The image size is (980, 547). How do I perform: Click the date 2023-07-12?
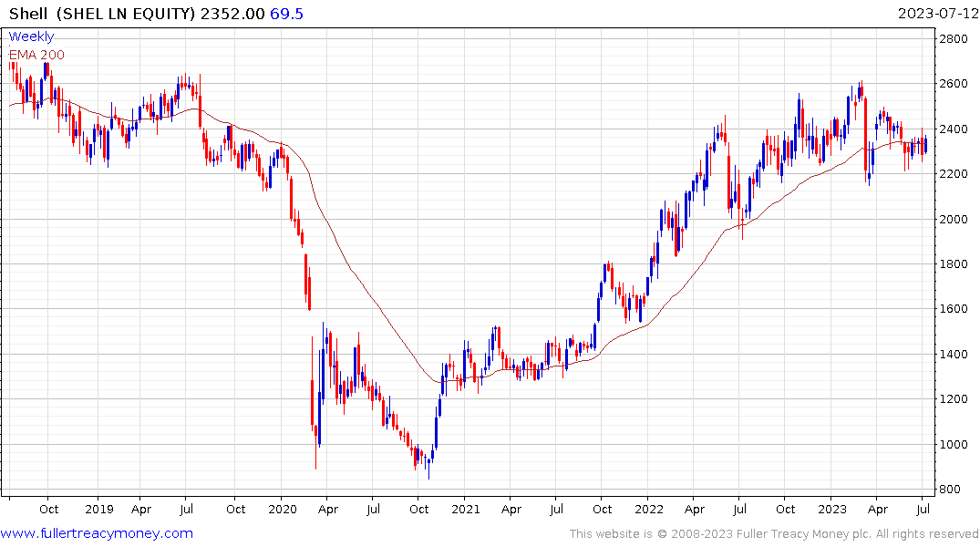937,13
